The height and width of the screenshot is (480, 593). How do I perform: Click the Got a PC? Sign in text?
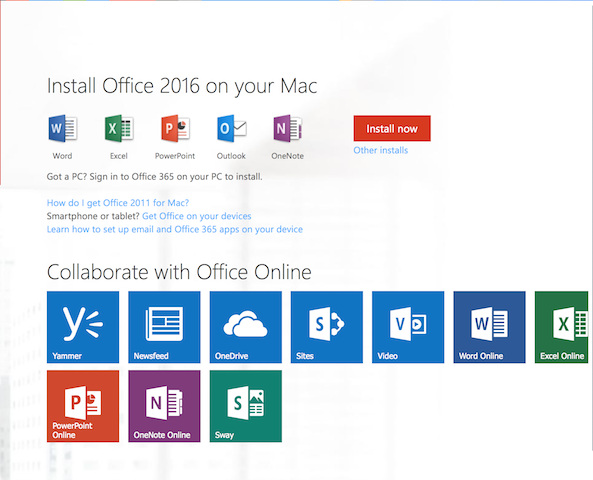(154, 177)
